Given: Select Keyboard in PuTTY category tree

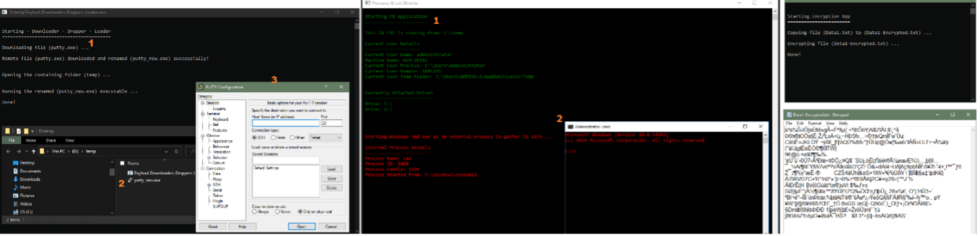Looking at the screenshot, I should 220,119.
